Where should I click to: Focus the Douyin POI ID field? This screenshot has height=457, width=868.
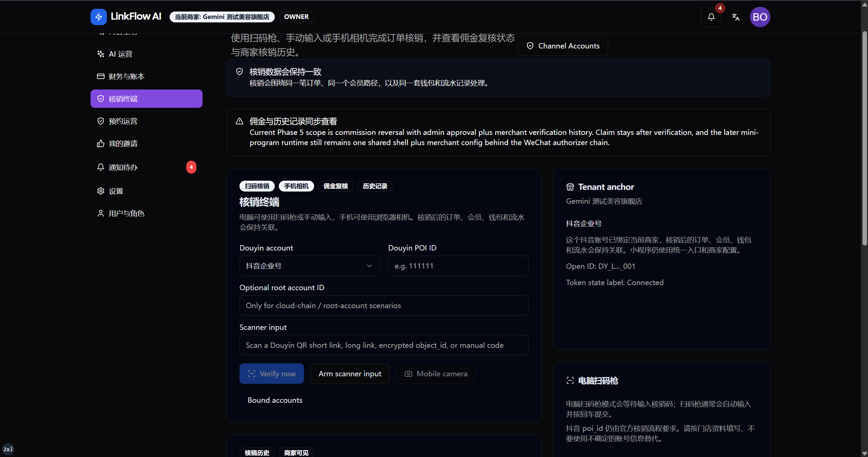[x=458, y=266]
